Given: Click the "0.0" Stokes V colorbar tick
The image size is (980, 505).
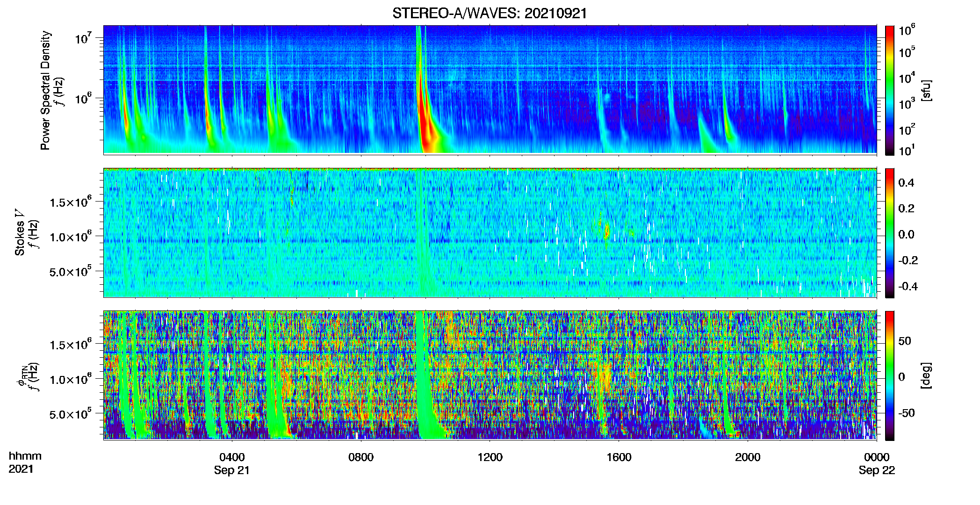Looking at the screenshot, I should coord(906,235).
